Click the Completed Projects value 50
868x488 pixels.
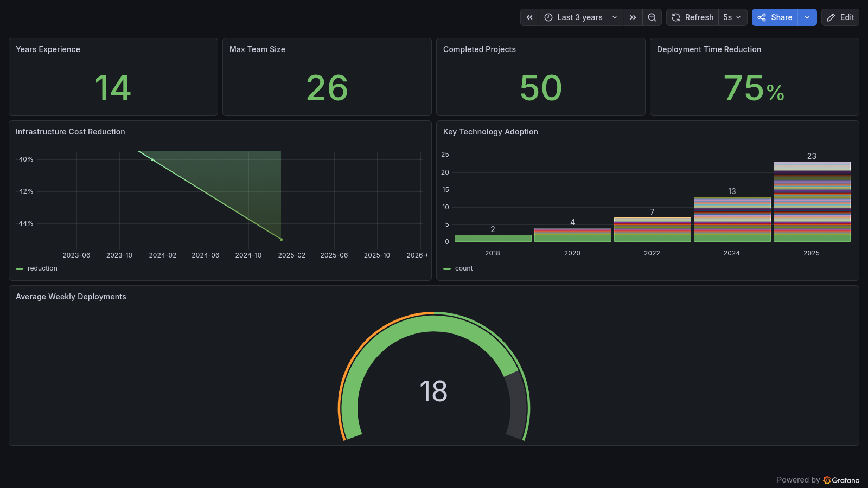(541, 88)
